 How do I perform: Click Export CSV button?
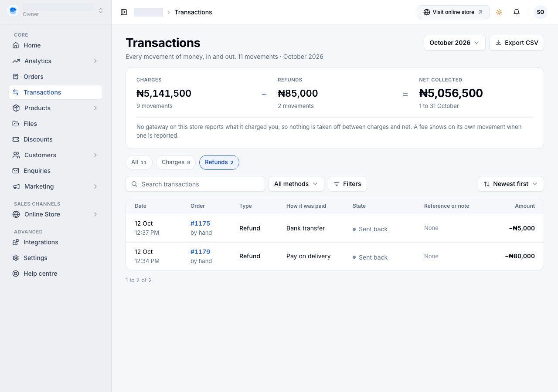(x=517, y=43)
